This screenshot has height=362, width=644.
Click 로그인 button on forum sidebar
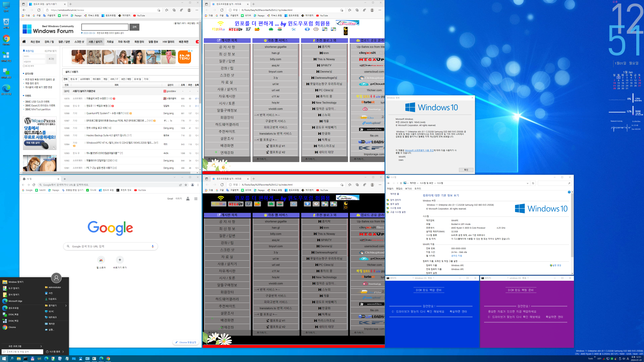click(x=51, y=59)
